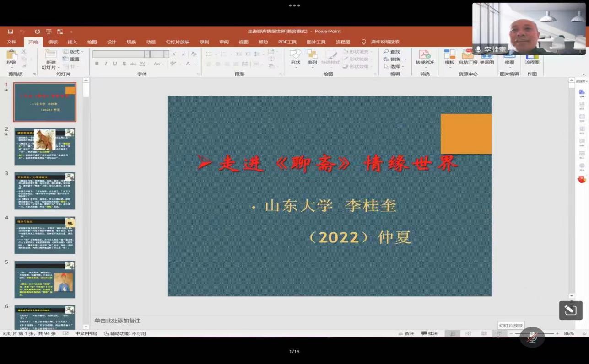Click the Arrange (排列) icon
This screenshot has height=364, width=589.
tap(312, 56)
